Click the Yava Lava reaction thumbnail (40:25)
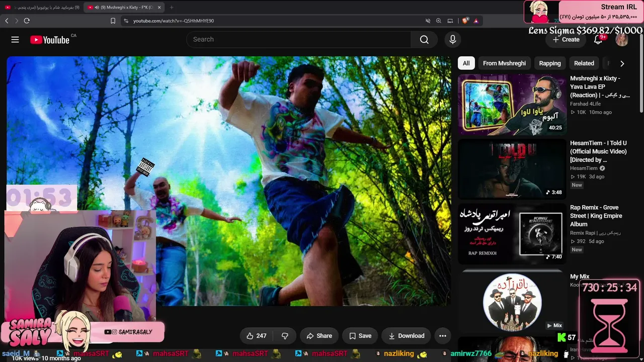 (x=512, y=105)
